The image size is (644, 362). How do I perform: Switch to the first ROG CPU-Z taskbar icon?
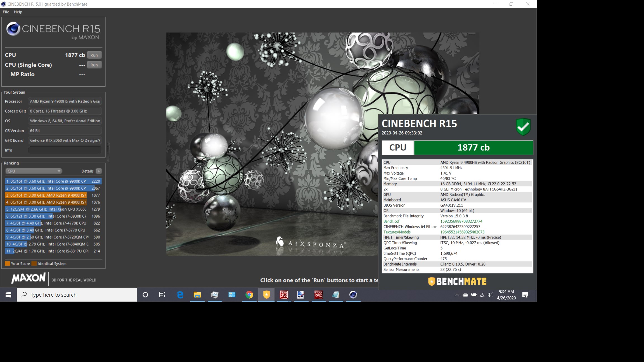[284, 295]
